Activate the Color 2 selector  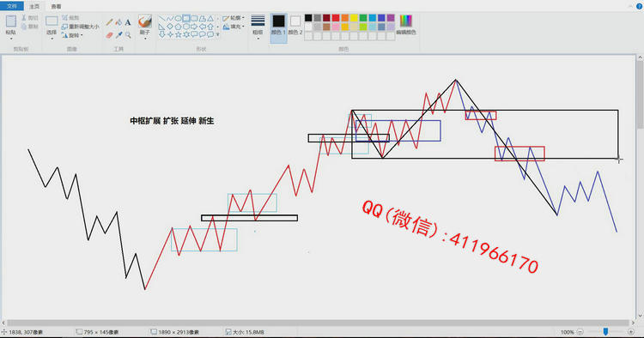pyautogui.click(x=295, y=25)
